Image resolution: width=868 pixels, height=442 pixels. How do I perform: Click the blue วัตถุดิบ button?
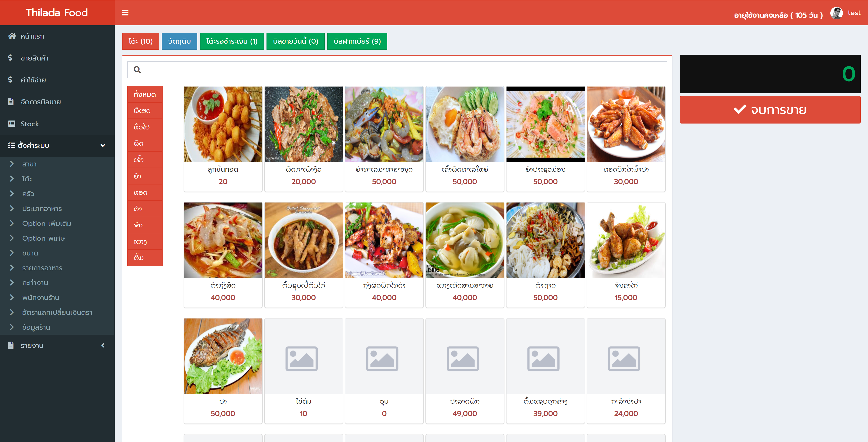click(179, 41)
